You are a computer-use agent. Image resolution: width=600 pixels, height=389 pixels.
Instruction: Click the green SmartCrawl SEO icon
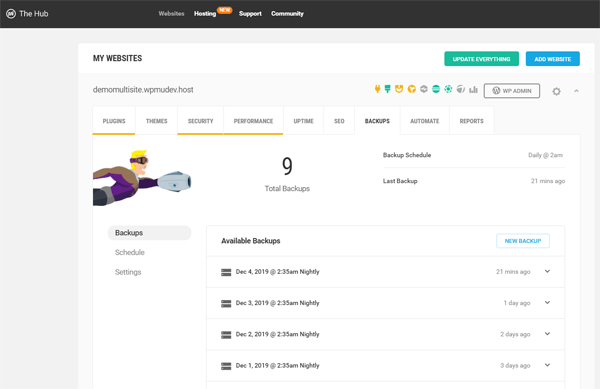[436, 89]
